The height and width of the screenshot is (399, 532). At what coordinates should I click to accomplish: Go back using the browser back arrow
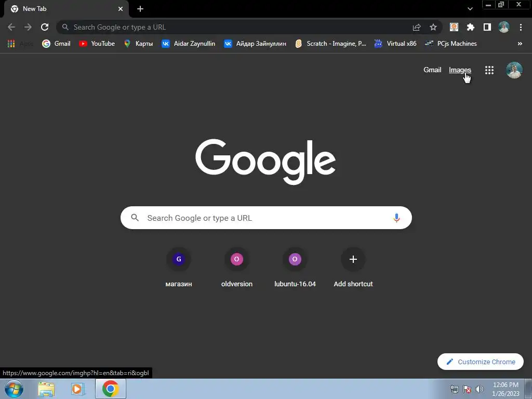tap(11, 27)
